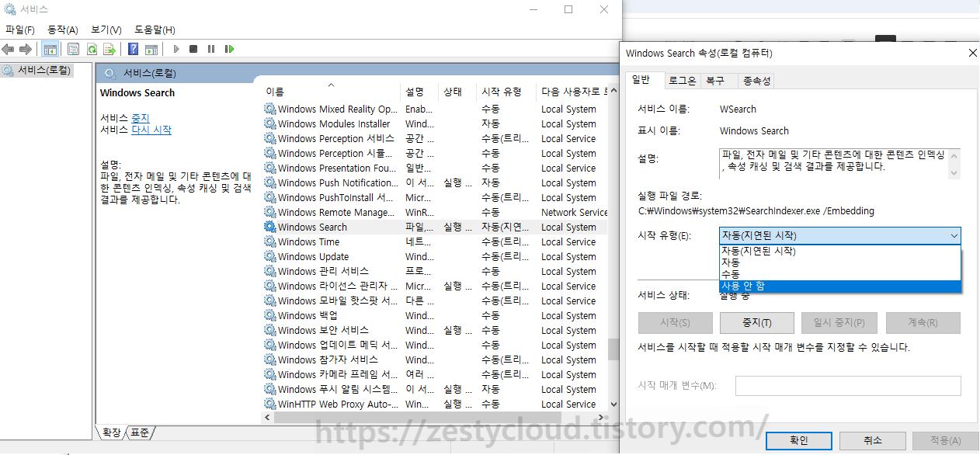This screenshot has width=980, height=455.
Task: Open the 시작 유형 combo box
Action: (840, 235)
